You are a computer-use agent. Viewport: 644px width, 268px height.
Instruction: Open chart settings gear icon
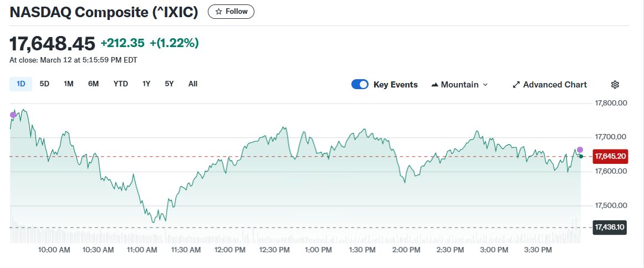[x=615, y=85]
